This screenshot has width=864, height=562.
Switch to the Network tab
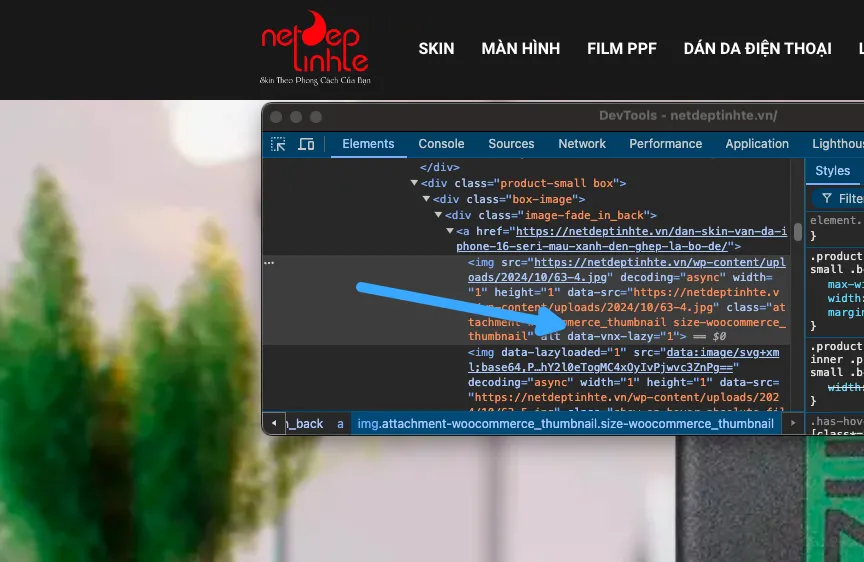click(582, 144)
